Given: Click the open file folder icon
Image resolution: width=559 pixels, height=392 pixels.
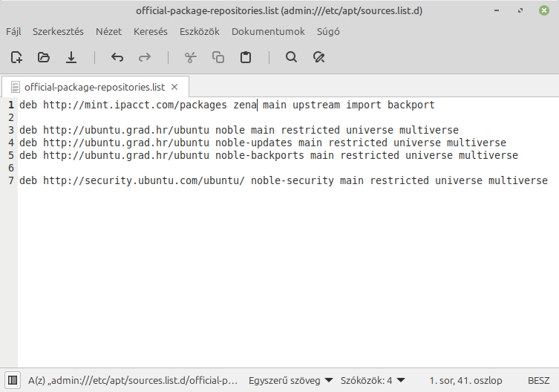Looking at the screenshot, I should coord(44,57).
